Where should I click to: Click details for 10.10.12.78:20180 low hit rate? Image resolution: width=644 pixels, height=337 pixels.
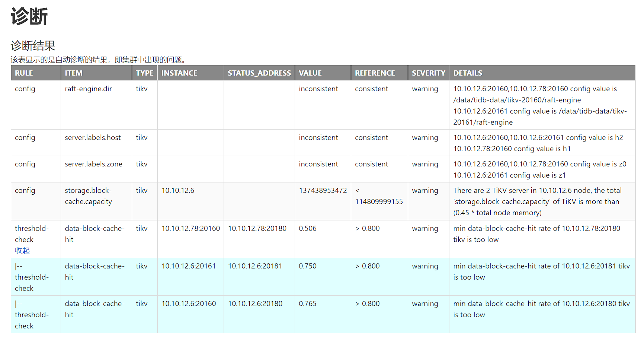click(537, 234)
